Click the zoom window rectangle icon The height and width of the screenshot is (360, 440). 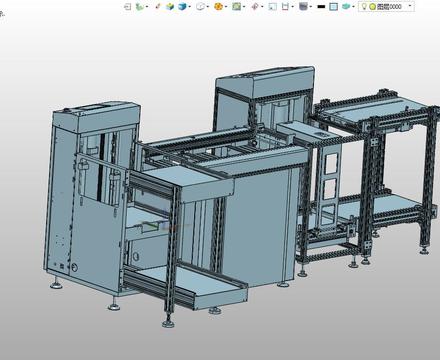[273, 6]
